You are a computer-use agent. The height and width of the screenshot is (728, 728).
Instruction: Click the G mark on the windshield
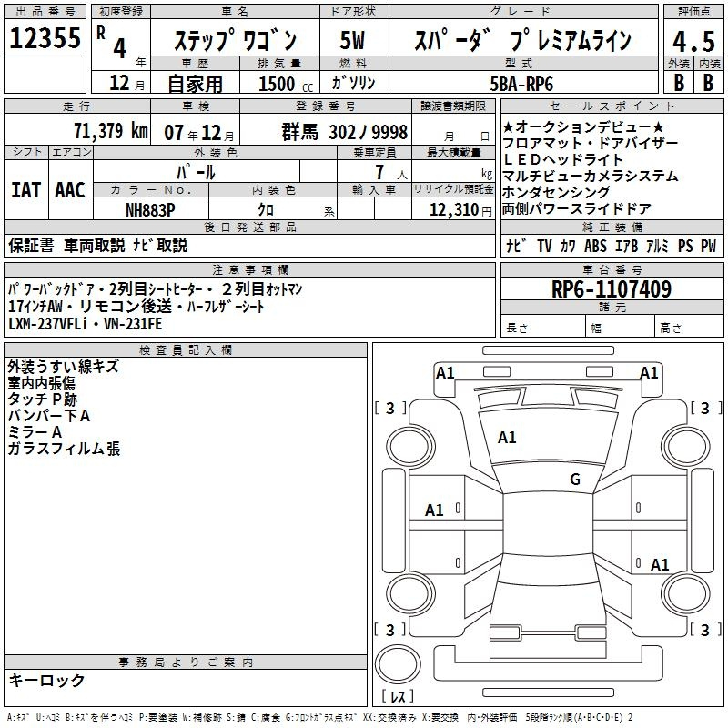[x=575, y=479]
